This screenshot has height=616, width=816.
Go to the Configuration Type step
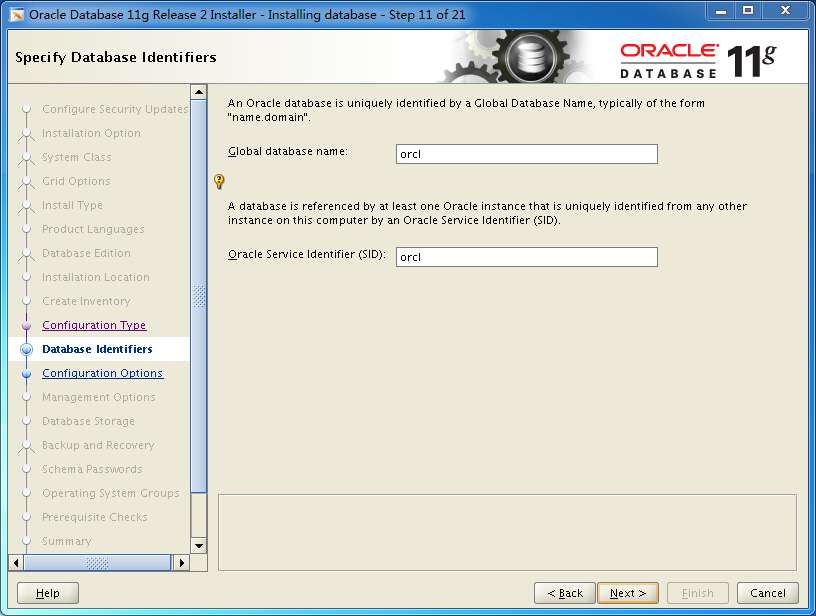click(94, 325)
